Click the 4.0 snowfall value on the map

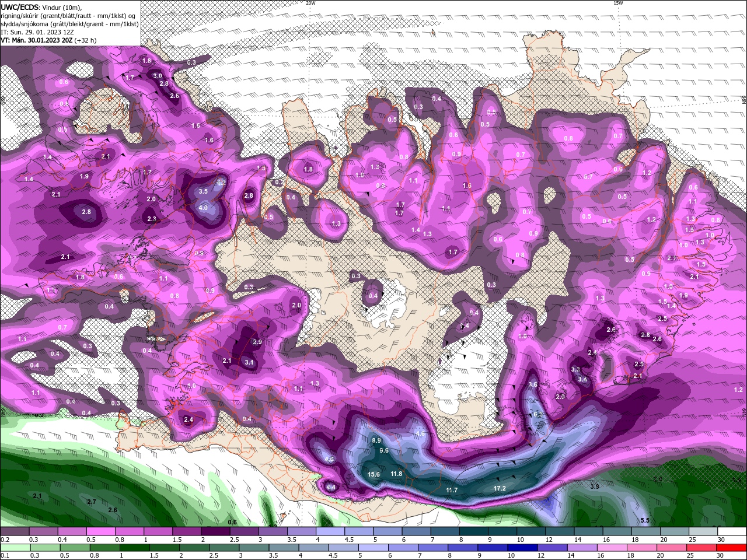click(203, 207)
